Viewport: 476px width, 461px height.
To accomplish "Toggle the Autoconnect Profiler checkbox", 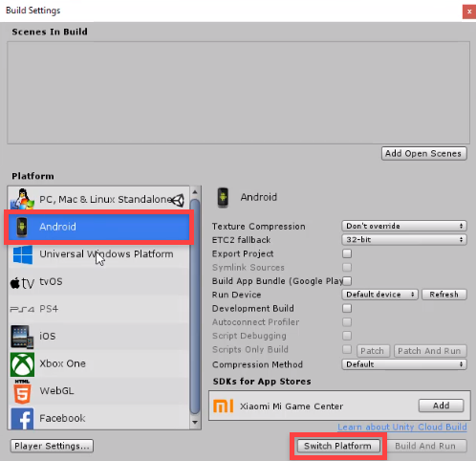I will point(347,322).
